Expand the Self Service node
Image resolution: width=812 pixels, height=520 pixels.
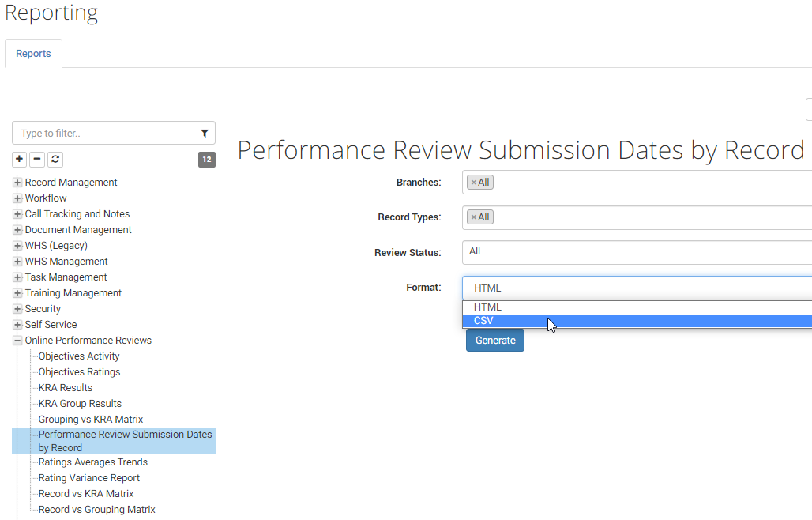click(x=17, y=324)
